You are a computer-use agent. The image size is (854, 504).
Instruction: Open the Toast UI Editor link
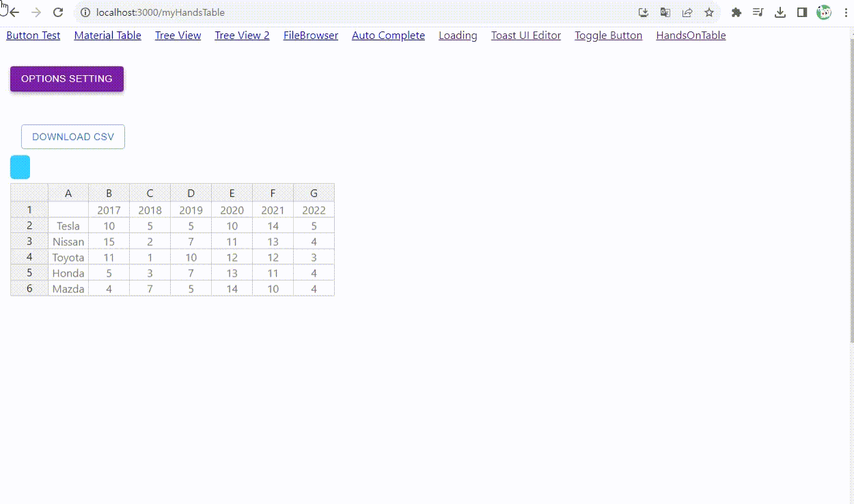tap(526, 36)
